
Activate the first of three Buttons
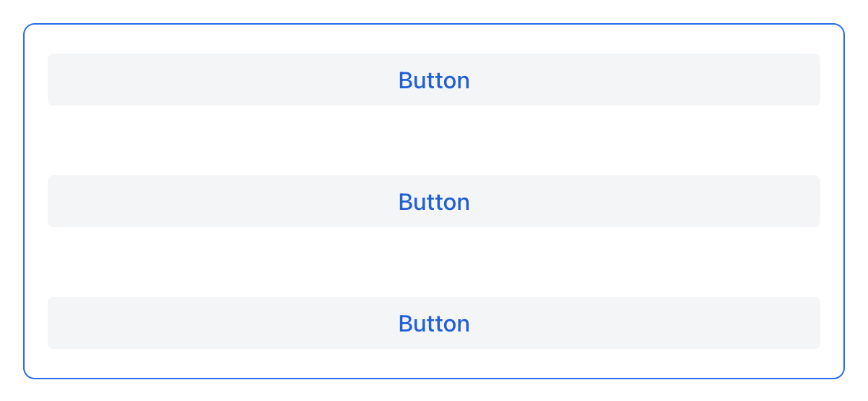coord(434,80)
